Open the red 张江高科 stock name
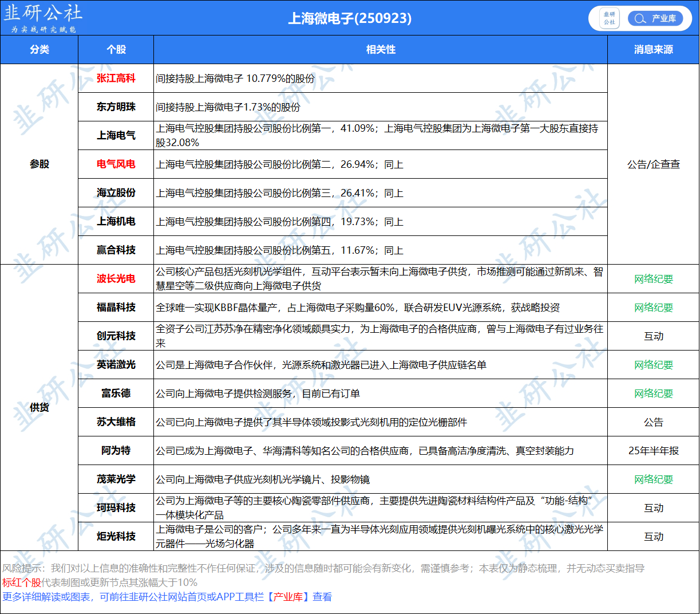 tap(116, 78)
